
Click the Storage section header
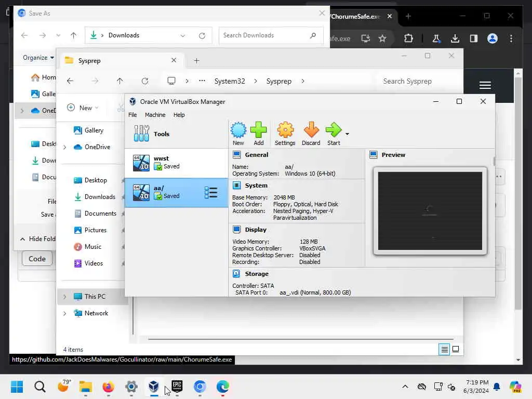coord(257,274)
